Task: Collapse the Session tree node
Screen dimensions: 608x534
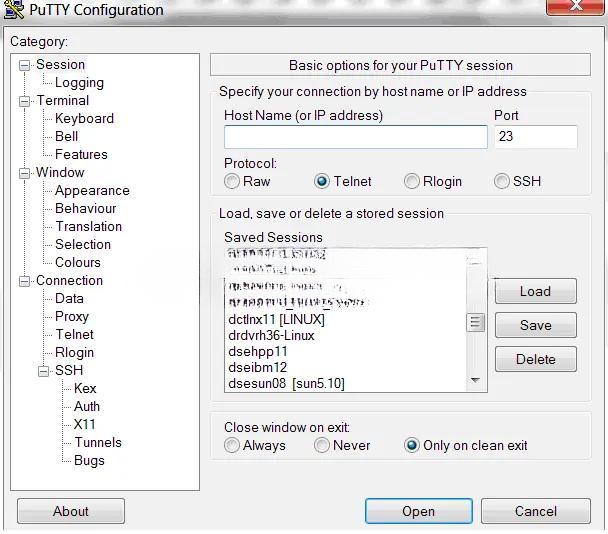Action: tap(24, 65)
